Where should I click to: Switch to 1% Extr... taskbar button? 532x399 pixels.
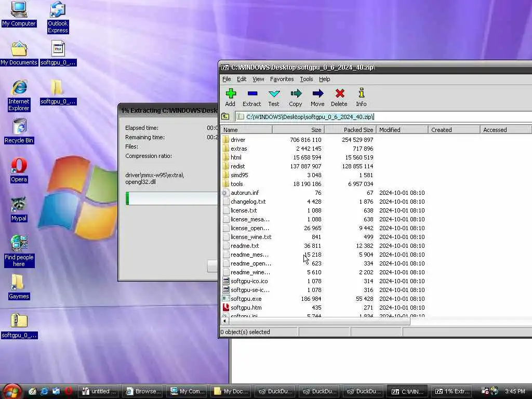[x=453, y=392]
